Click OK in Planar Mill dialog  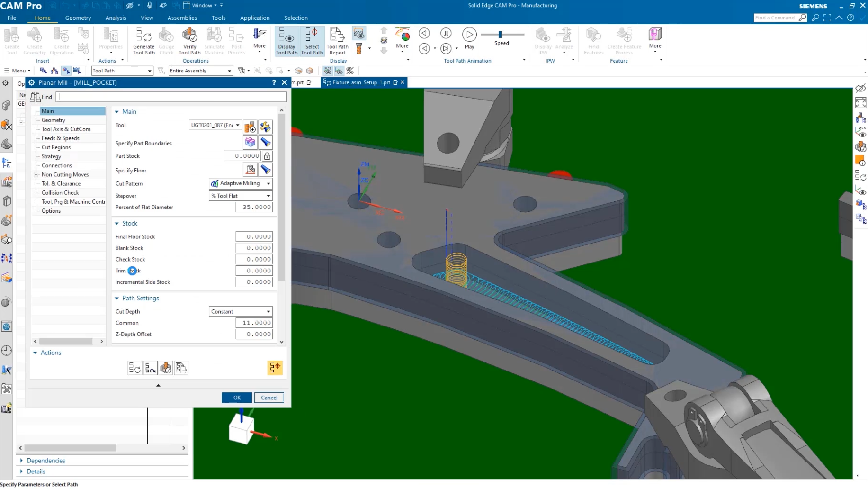tap(237, 398)
